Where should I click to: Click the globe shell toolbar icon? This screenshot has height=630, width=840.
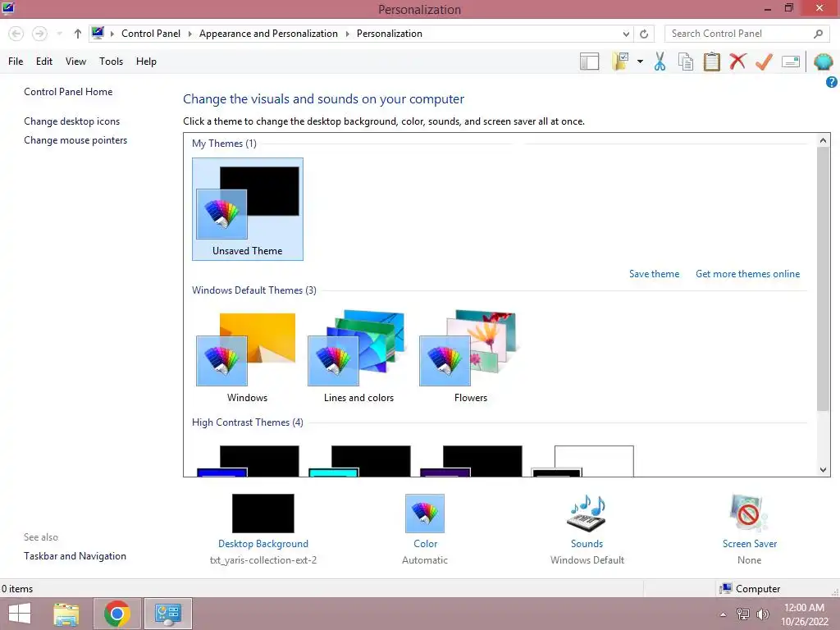pos(824,62)
